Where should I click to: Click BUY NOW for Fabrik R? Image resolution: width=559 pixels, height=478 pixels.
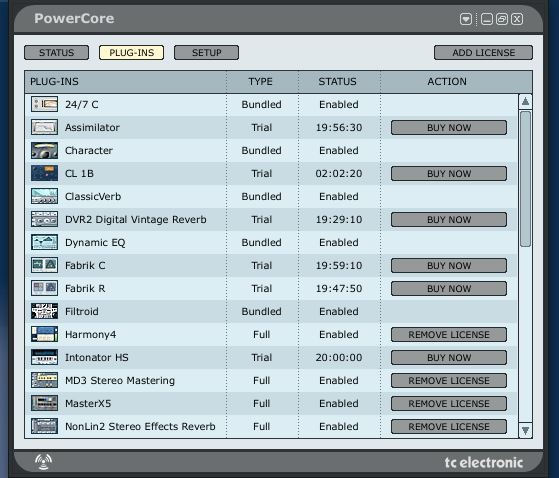coord(449,289)
